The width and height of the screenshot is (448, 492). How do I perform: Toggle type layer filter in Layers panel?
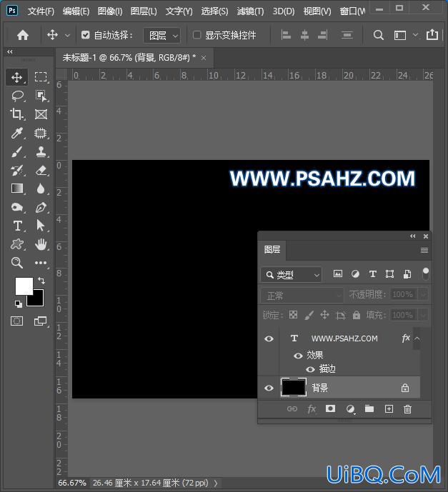[373, 274]
